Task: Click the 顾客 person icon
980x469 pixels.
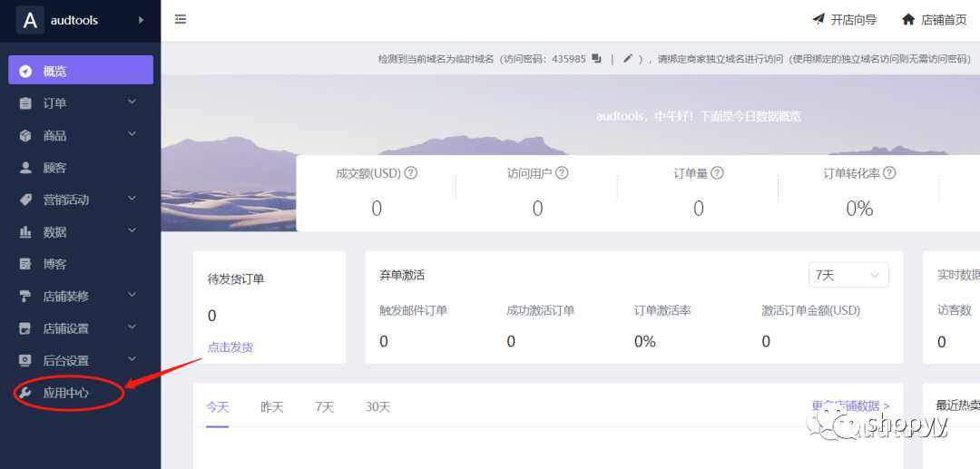Action: [x=25, y=167]
